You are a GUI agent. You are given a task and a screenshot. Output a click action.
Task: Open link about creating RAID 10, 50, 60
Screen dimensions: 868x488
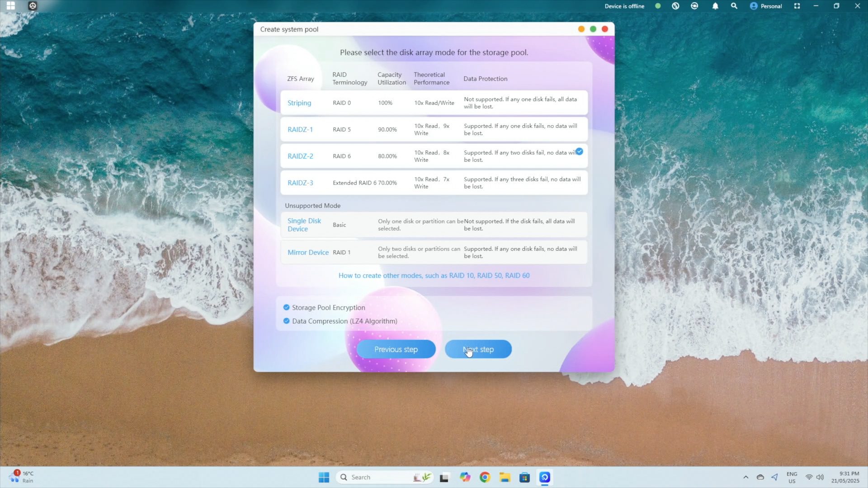pyautogui.click(x=434, y=275)
